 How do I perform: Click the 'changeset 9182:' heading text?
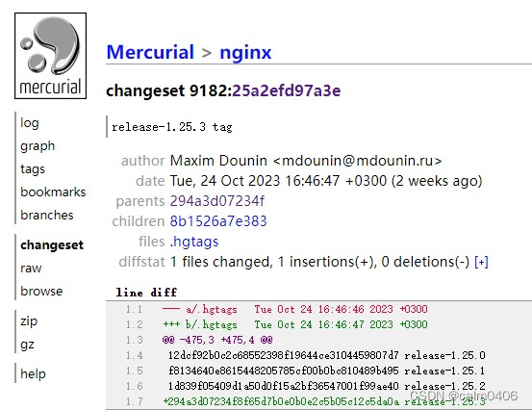point(169,90)
